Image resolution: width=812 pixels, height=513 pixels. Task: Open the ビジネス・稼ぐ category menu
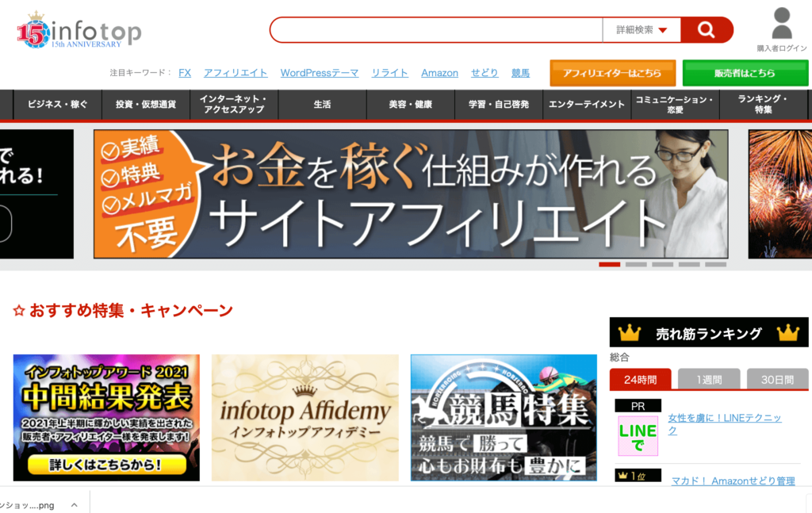point(57,105)
